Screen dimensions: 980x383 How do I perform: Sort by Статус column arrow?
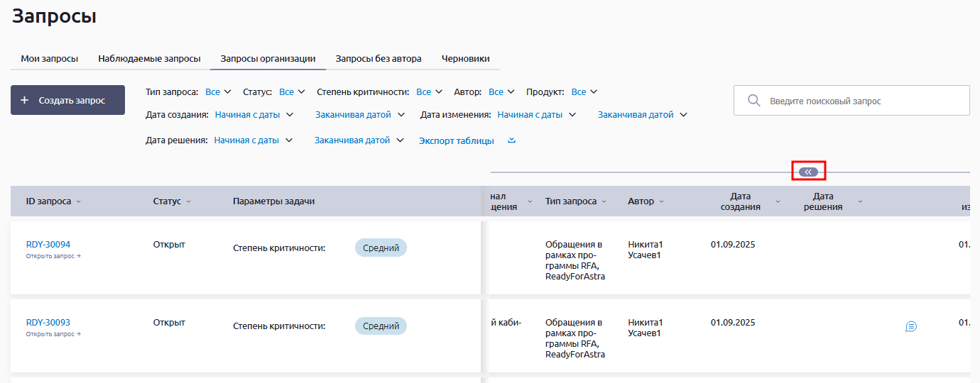point(189,201)
